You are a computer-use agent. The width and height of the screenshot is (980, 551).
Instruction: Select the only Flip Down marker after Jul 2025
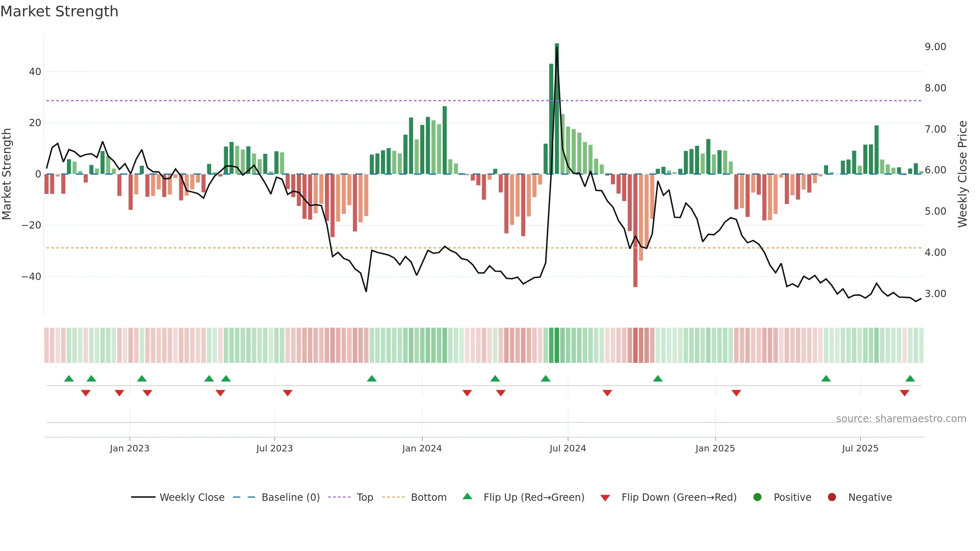coord(904,393)
